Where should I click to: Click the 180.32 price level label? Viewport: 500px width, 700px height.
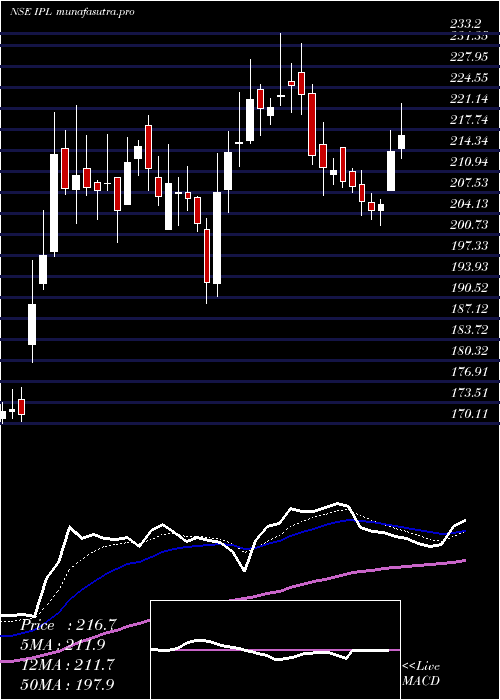pyautogui.click(x=469, y=351)
